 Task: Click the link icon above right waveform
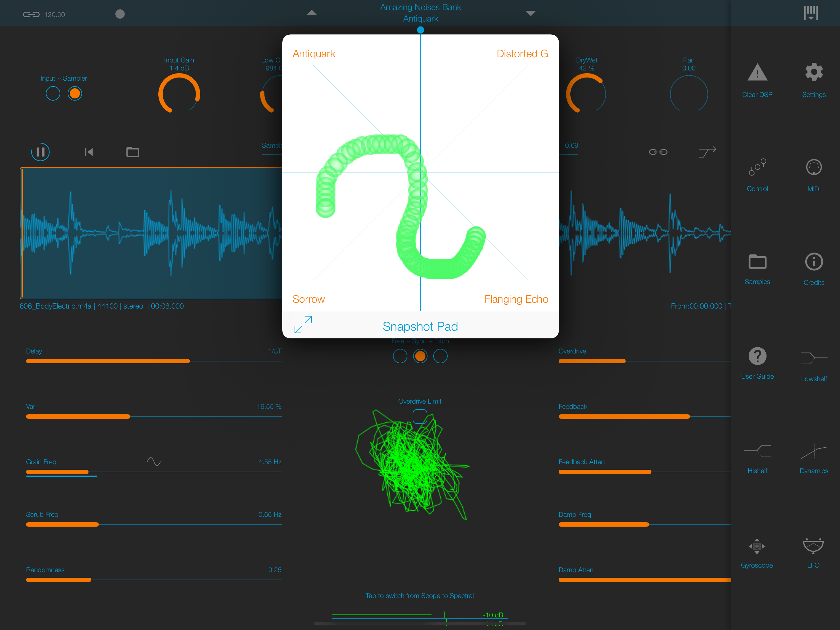click(658, 152)
